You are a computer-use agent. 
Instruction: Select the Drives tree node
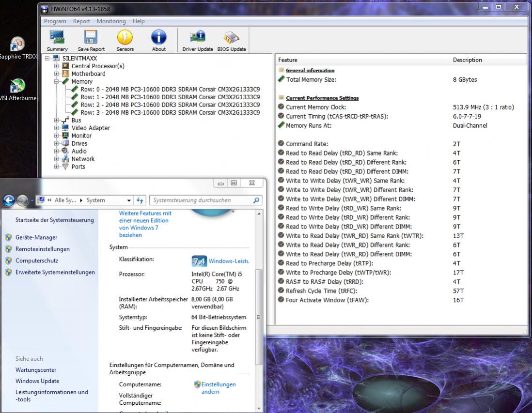pos(79,144)
